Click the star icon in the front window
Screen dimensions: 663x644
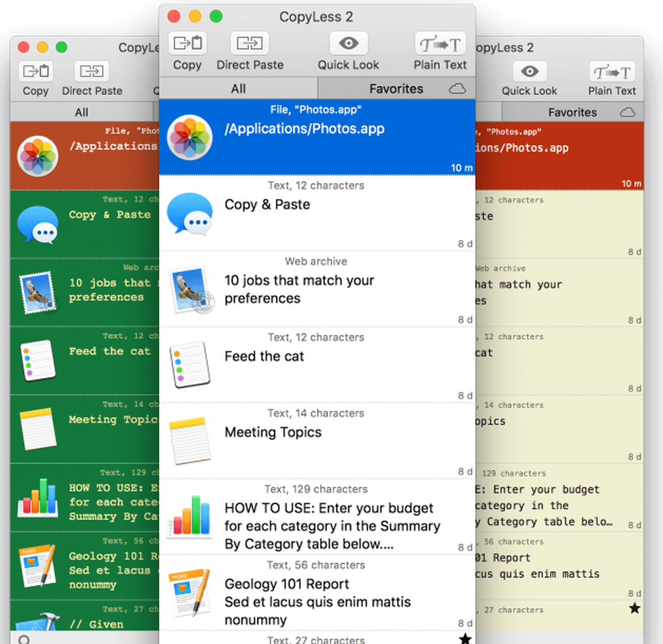click(465, 638)
